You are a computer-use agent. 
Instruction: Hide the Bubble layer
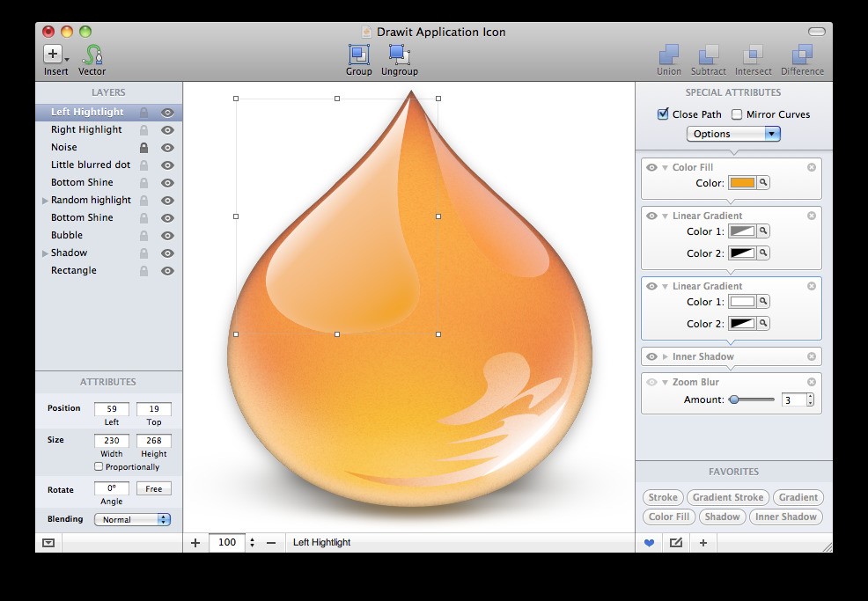[x=167, y=236]
